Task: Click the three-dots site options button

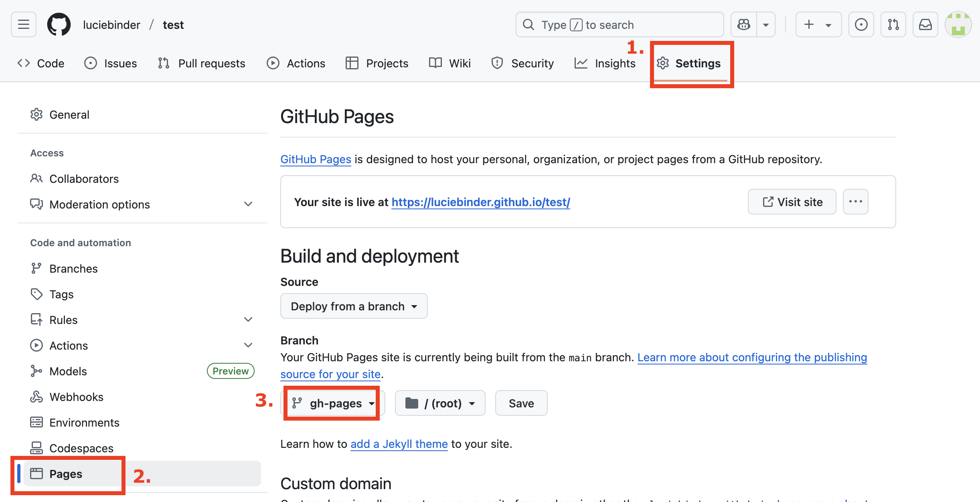Action: (x=855, y=202)
